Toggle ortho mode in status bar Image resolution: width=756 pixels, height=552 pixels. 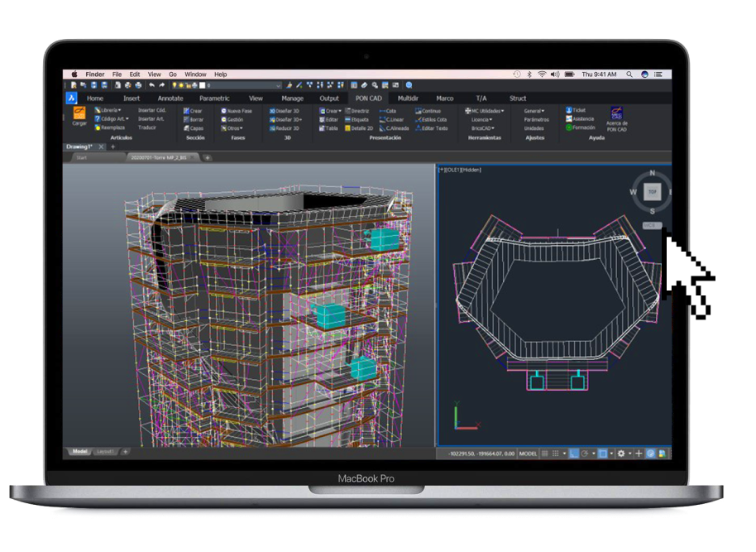(x=574, y=454)
